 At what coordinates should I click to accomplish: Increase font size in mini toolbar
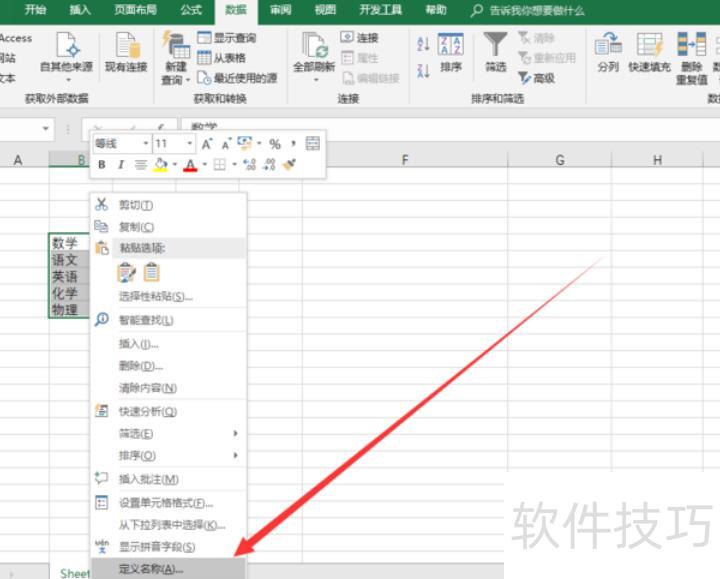point(207,144)
